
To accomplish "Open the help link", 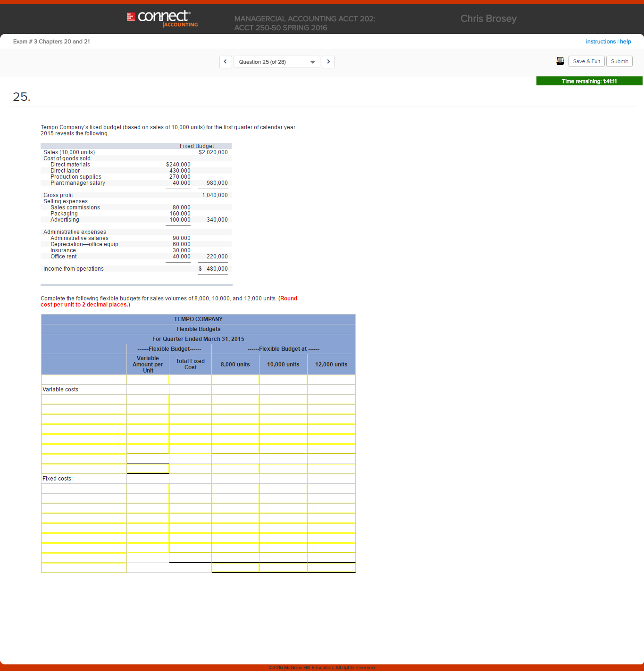I will coord(626,41).
